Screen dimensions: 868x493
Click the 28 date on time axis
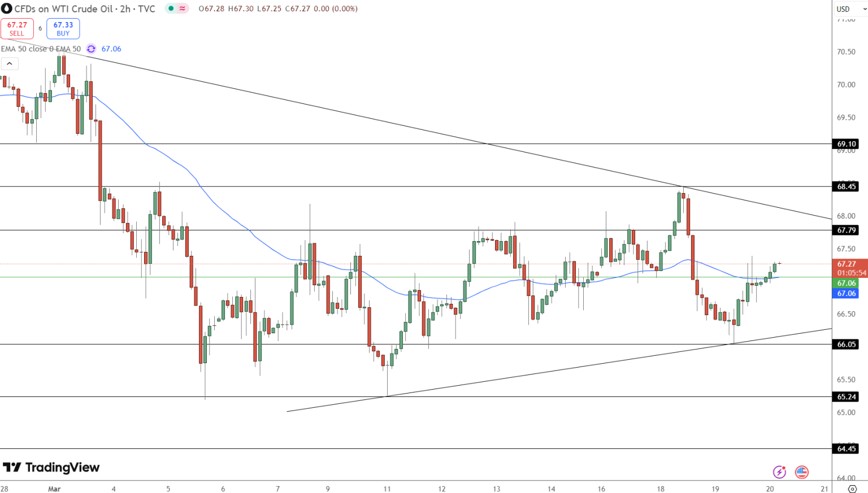[x=4, y=488]
